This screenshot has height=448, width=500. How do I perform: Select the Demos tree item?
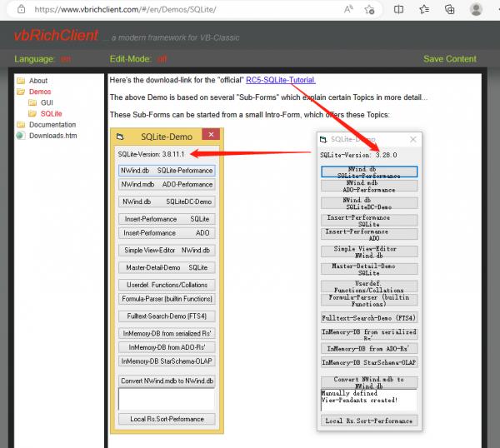point(40,92)
